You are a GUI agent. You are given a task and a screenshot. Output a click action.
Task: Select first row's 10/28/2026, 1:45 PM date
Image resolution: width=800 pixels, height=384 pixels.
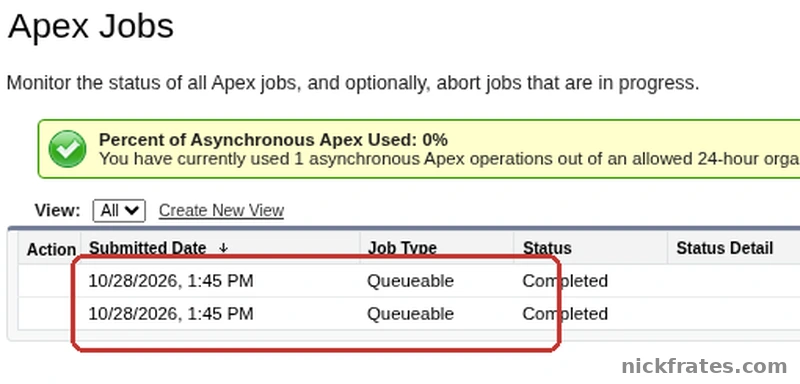[171, 281]
